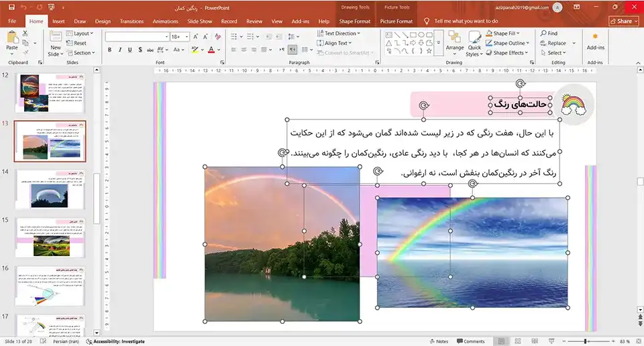Screen dimensions: 644x346
Task: Click the Format Painter brush icon
Action: tap(25, 52)
